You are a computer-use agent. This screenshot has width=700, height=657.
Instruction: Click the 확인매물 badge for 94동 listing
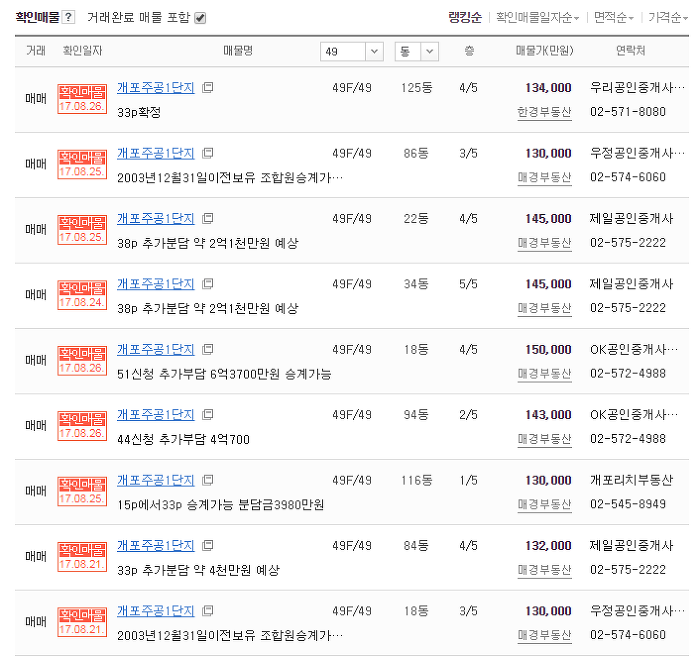pyautogui.click(x=82, y=426)
